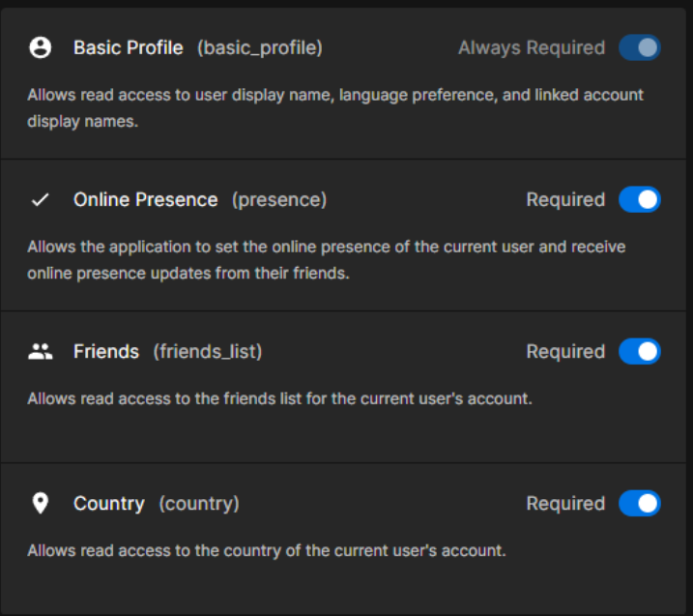The image size is (693, 616).
Task: Toggle the Basic Profile always-required switch
Action: tap(640, 47)
